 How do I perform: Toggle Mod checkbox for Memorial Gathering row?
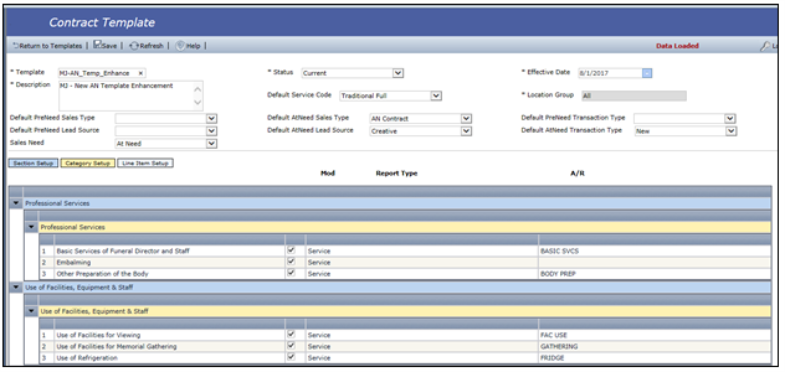pos(291,345)
